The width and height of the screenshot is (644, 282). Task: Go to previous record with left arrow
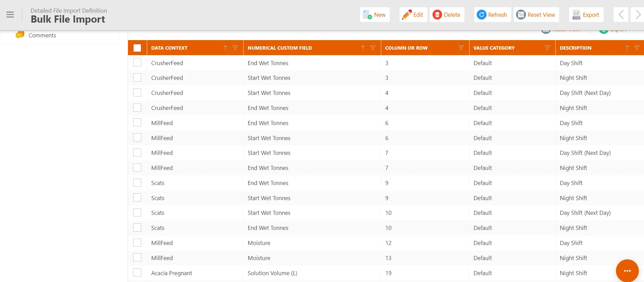click(x=621, y=15)
